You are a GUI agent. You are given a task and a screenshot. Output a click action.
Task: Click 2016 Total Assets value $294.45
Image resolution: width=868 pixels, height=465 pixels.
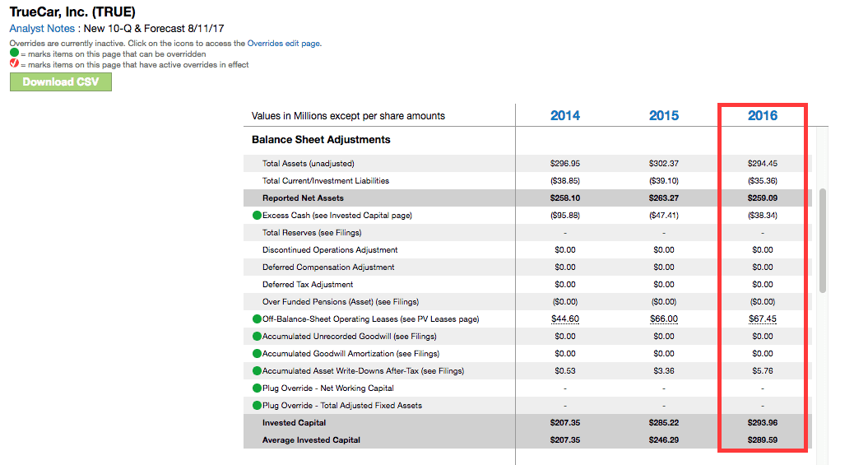762,163
